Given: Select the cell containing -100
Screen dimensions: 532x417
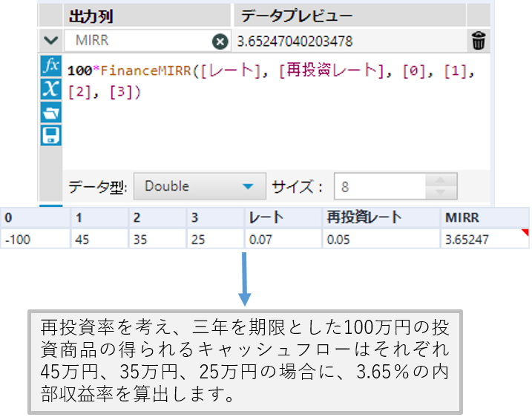Looking at the screenshot, I should (x=35, y=239).
